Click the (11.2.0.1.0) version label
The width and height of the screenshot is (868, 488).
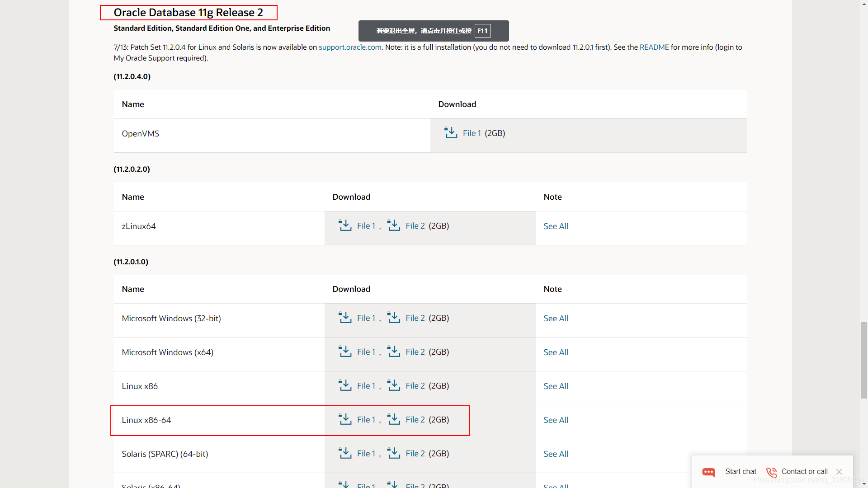[131, 262]
